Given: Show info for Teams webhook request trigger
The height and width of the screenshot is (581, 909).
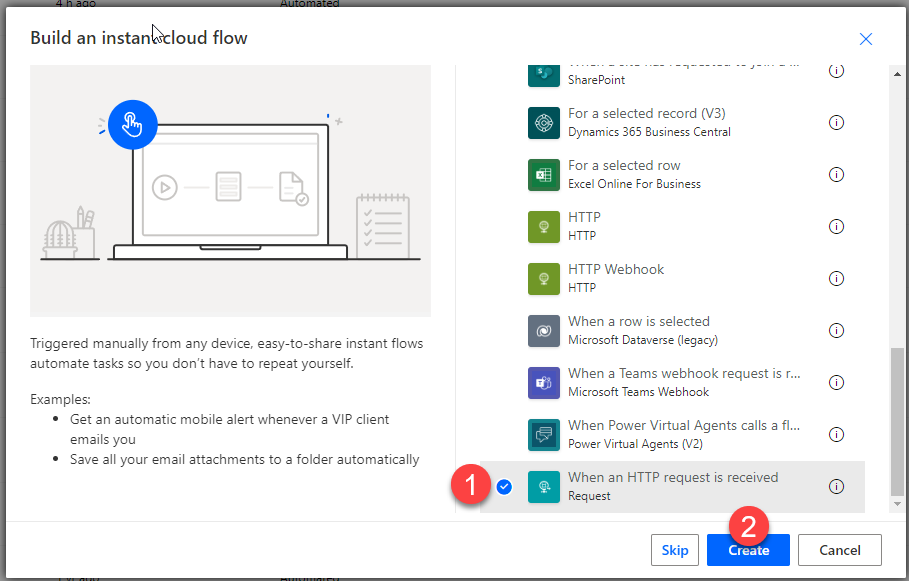Looking at the screenshot, I should click(x=836, y=383).
